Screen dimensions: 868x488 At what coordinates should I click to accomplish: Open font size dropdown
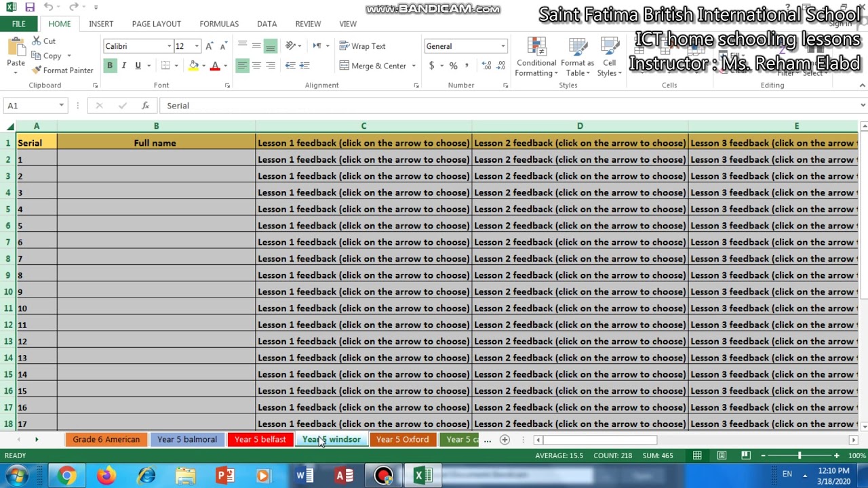pos(197,46)
